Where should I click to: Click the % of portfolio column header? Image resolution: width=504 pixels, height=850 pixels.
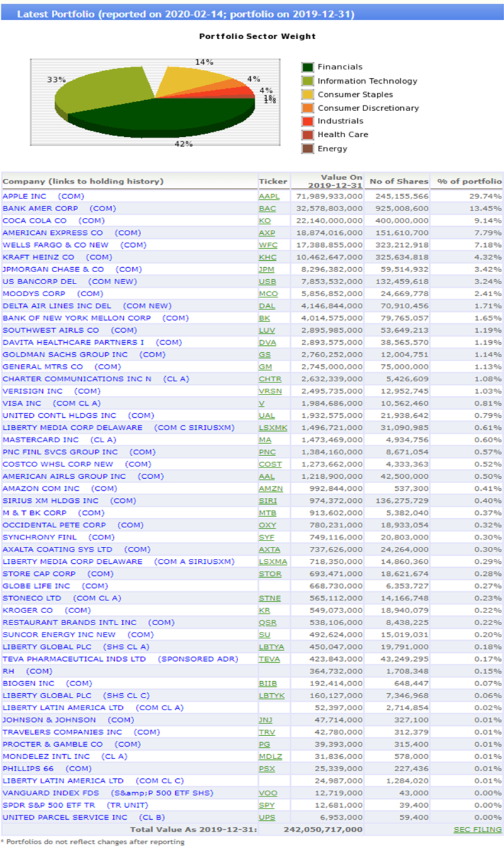(x=469, y=181)
